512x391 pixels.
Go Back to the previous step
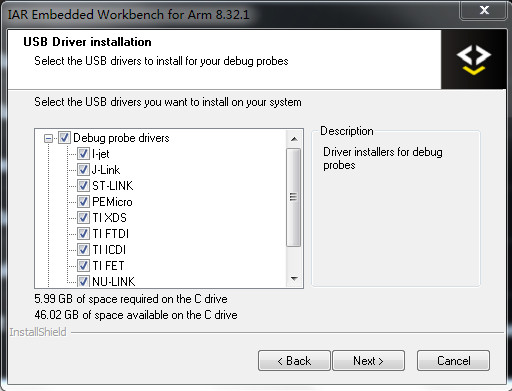[294, 361]
